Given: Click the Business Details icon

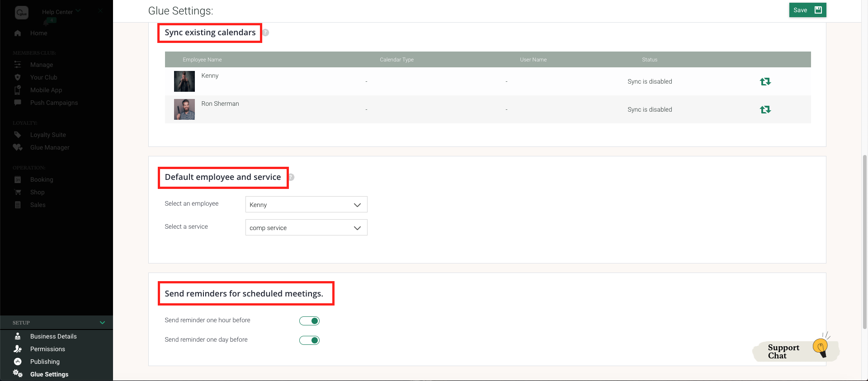Looking at the screenshot, I should click(x=18, y=336).
